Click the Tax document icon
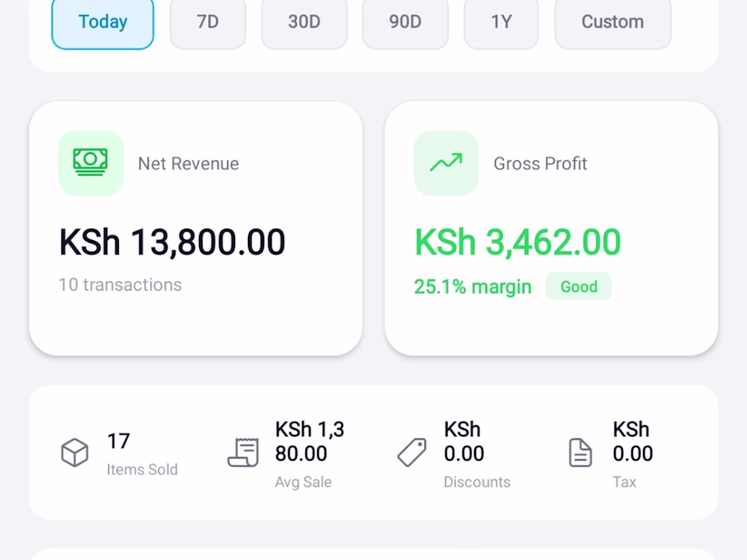The width and height of the screenshot is (747, 560). (580, 453)
